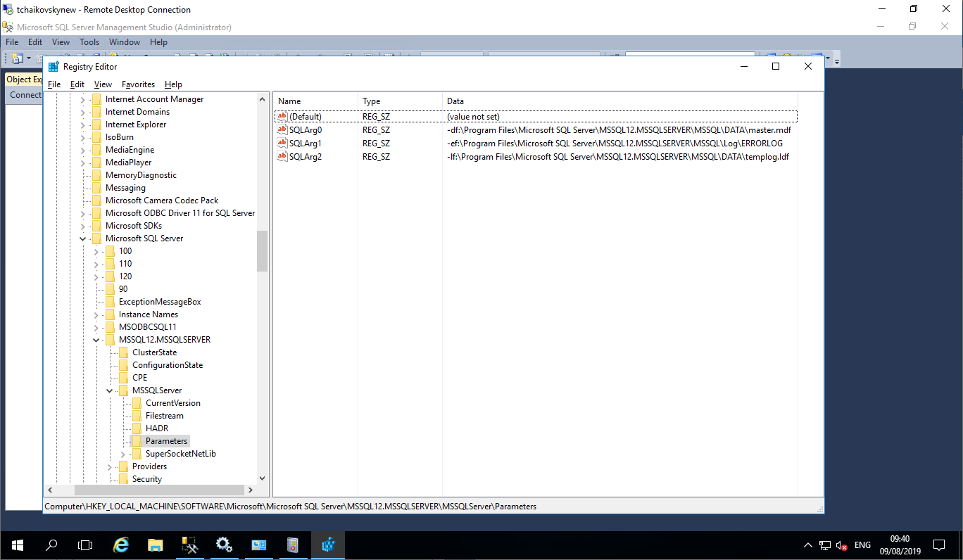963x560 pixels.
Task: Select the Filestream key
Action: [164, 416]
